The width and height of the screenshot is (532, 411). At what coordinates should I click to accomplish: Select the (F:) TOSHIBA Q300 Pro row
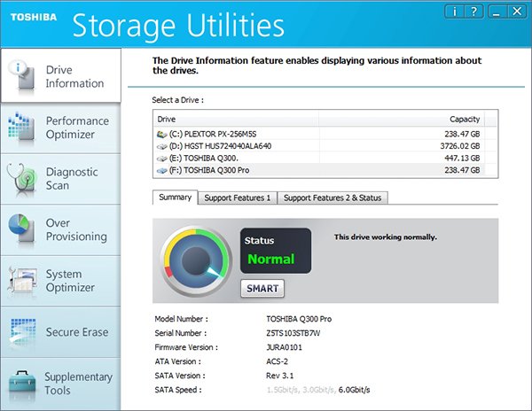(325, 170)
